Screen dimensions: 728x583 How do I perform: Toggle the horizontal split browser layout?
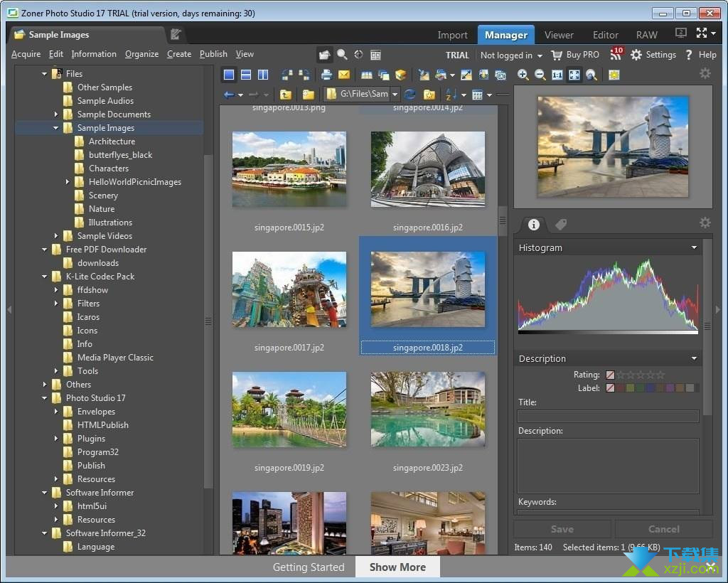245,75
